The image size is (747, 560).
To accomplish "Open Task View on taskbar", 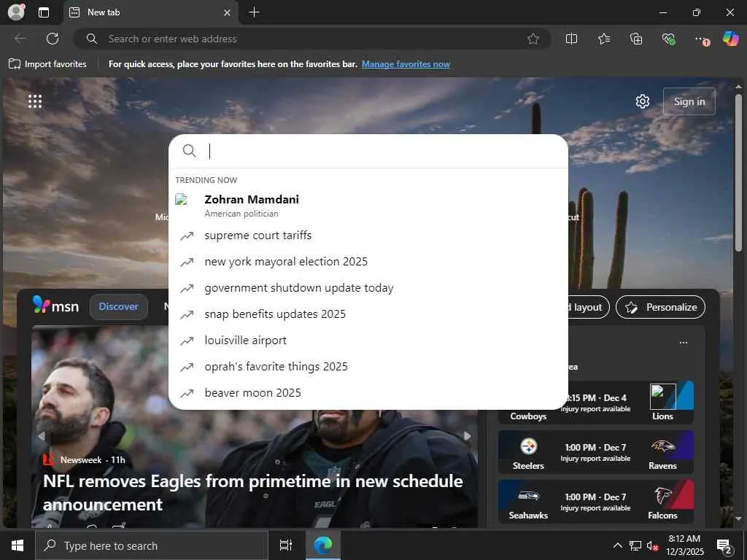I will (286, 545).
